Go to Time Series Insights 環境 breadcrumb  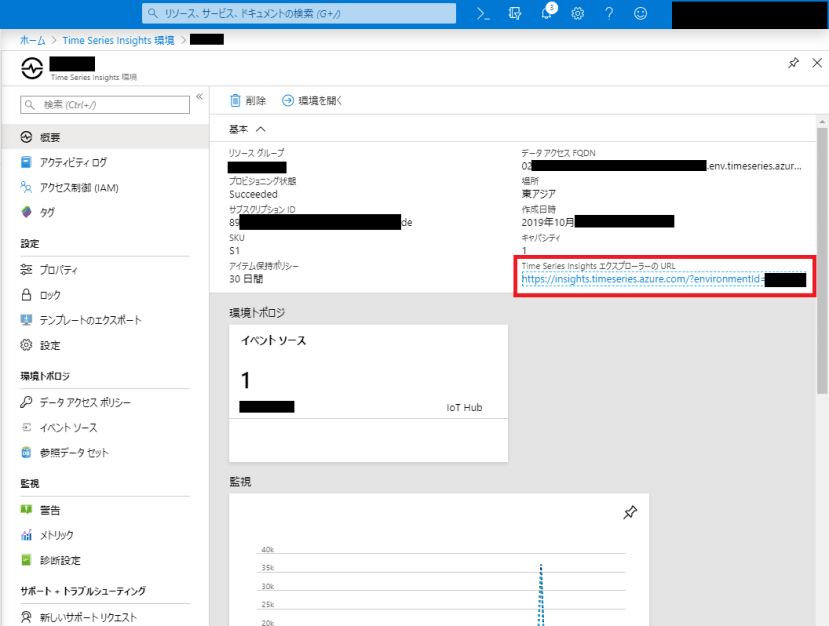point(118,40)
